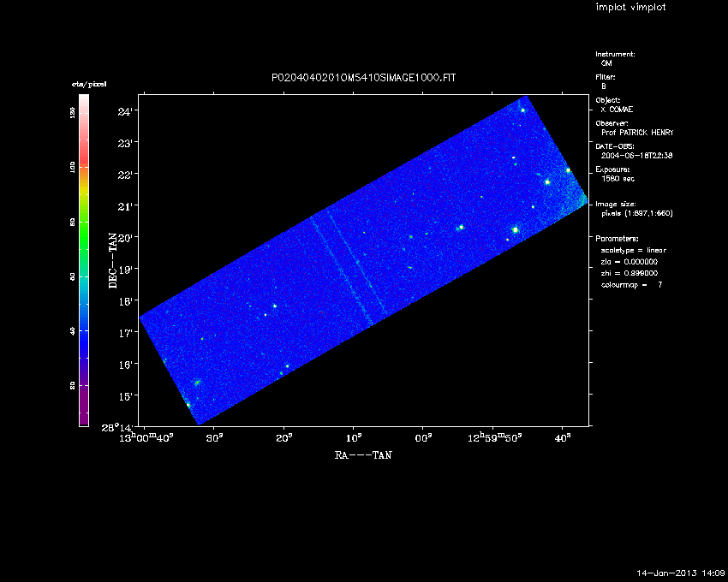Click the 'cts/pixel' colorbar label
Image resolution: width=728 pixels, height=582 pixels.
click(89, 84)
